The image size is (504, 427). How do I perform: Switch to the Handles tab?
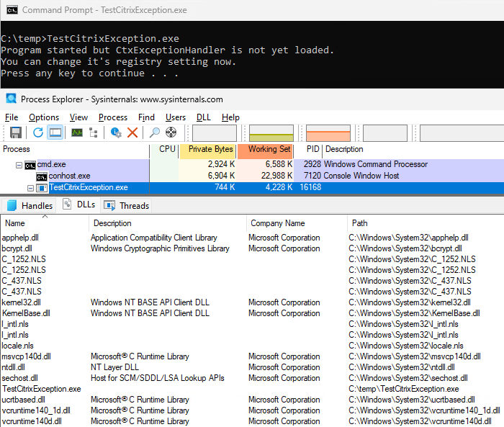(x=29, y=205)
